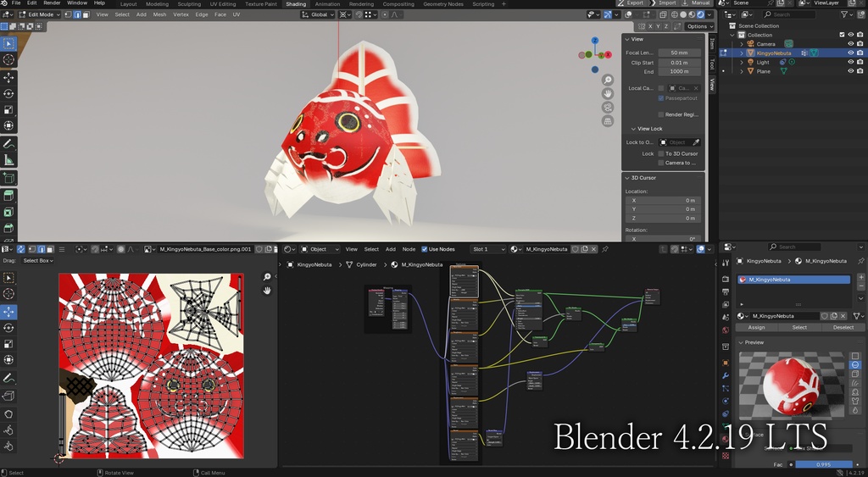The height and width of the screenshot is (477, 868).
Task: Enable the Render Region checkbox
Action: 661,114
